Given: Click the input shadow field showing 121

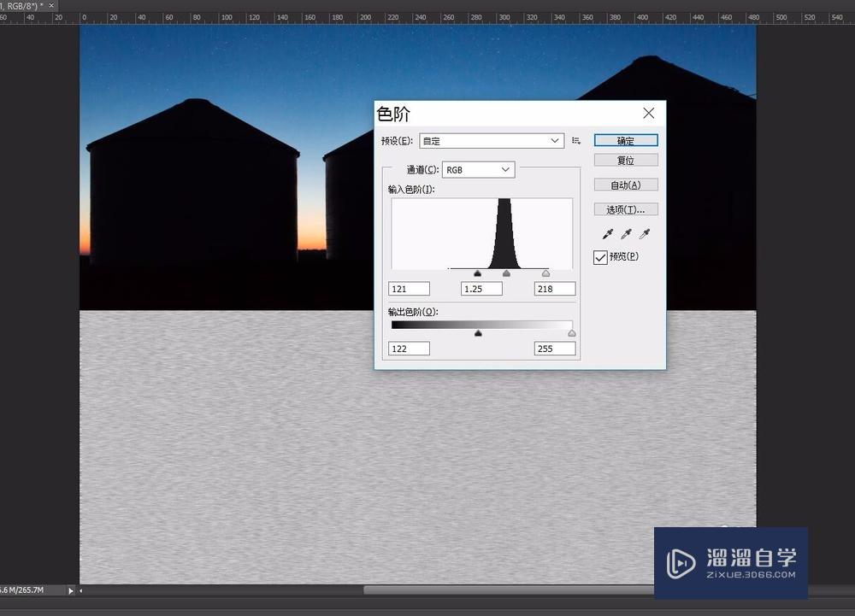Looking at the screenshot, I should pos(409,289).
